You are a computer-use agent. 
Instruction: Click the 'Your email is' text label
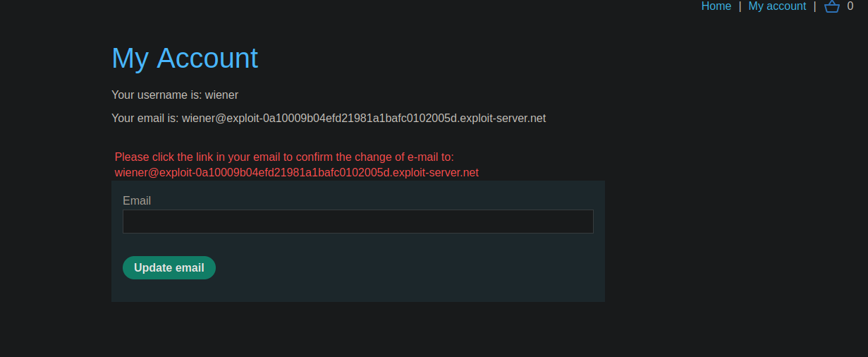pos(145,119)
